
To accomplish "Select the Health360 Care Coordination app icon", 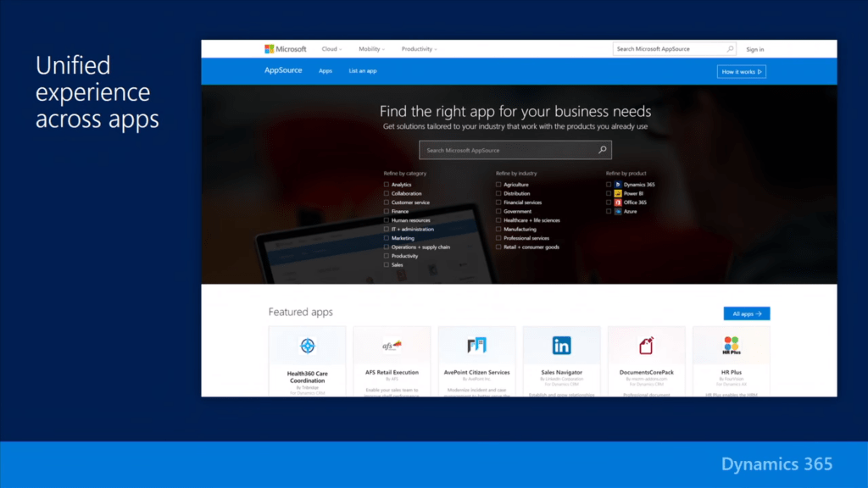I will 307,345.
